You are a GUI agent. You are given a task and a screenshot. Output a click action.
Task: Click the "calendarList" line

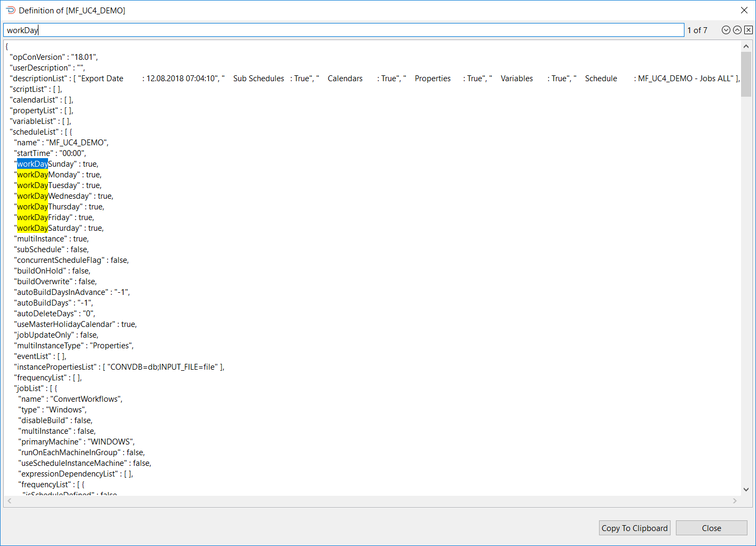[x=42, y=100]
